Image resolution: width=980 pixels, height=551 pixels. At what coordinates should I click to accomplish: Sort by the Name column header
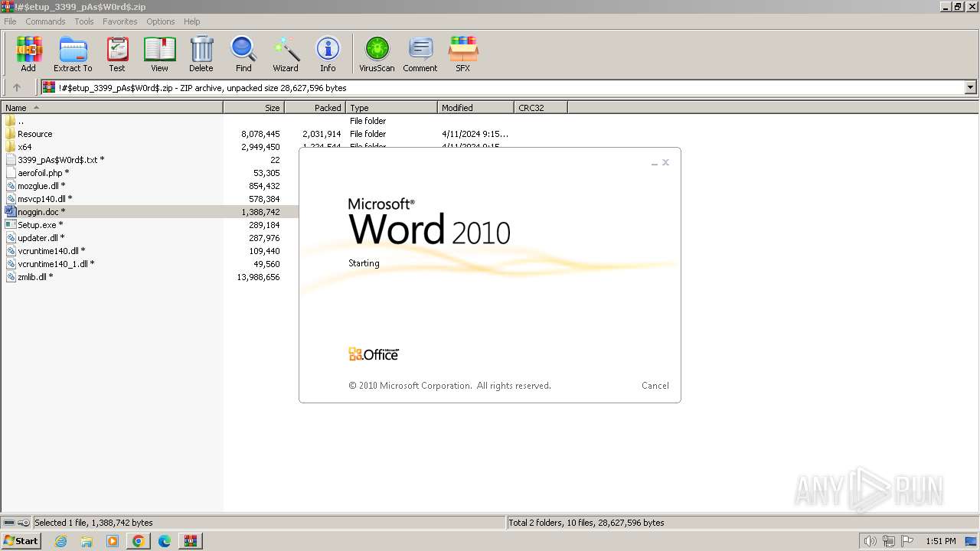(x=112, y=108)
